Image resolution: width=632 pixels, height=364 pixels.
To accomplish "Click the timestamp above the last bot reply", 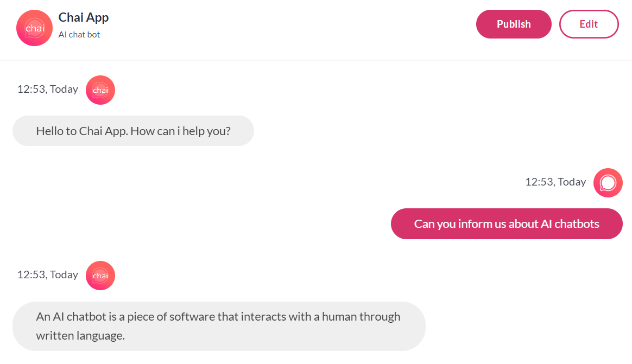I will point(48,274).
